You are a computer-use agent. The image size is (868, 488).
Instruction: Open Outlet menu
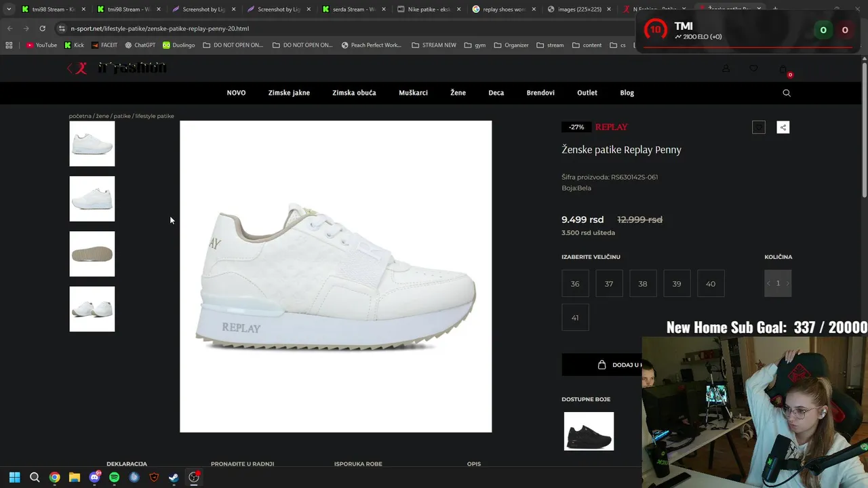[x=587, y=93]
